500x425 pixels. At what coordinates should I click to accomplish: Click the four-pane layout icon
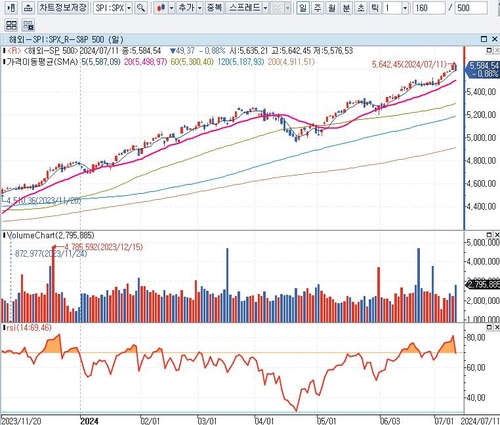tap(11, 25)
